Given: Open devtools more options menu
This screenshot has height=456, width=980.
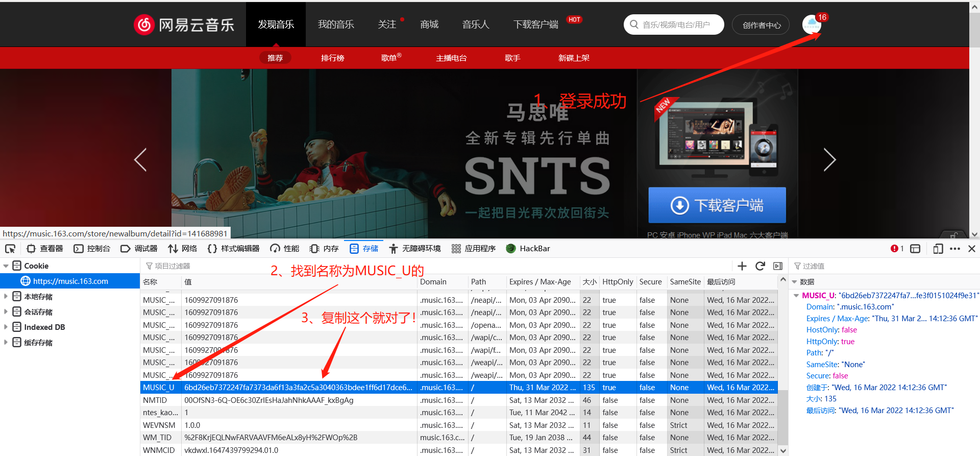Looking at the screenshot, I should pos(955,249).
